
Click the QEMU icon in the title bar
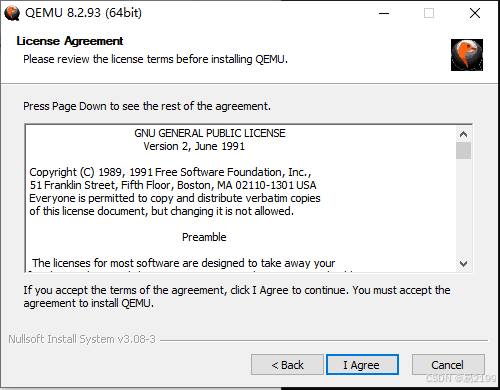tap(12, 13)
